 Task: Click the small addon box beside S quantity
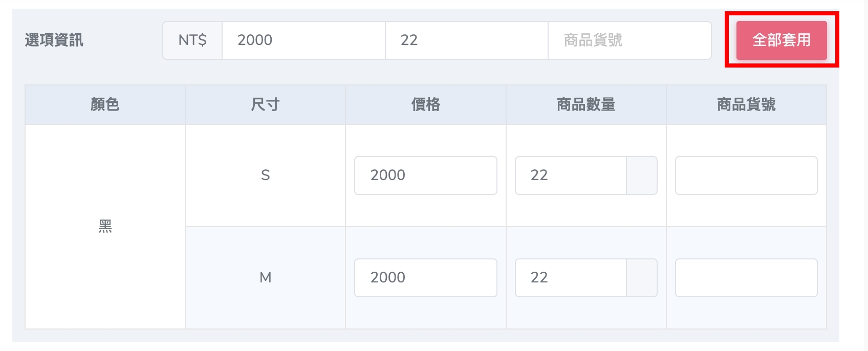coord(642,175)
